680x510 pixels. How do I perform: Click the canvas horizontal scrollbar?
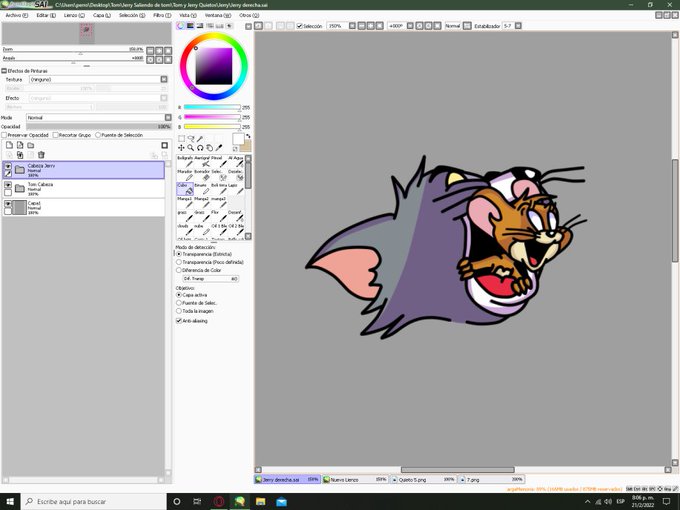click(x=458, y=470)
